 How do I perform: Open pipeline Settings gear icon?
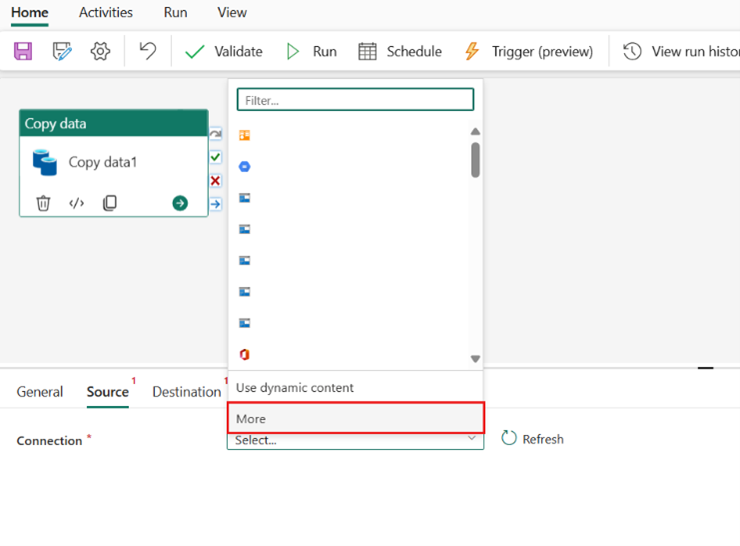[100, 51]
